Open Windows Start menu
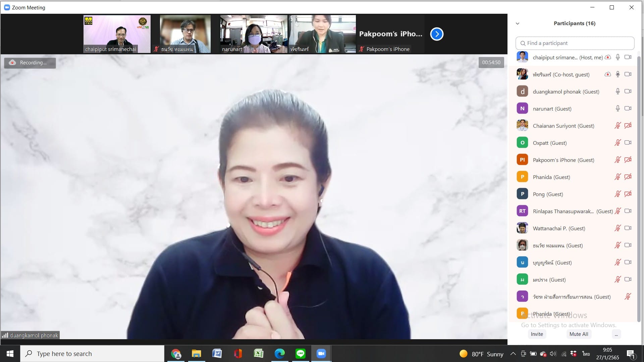The height and width of the screenshot is (362, 644). [x=10, y=354]
